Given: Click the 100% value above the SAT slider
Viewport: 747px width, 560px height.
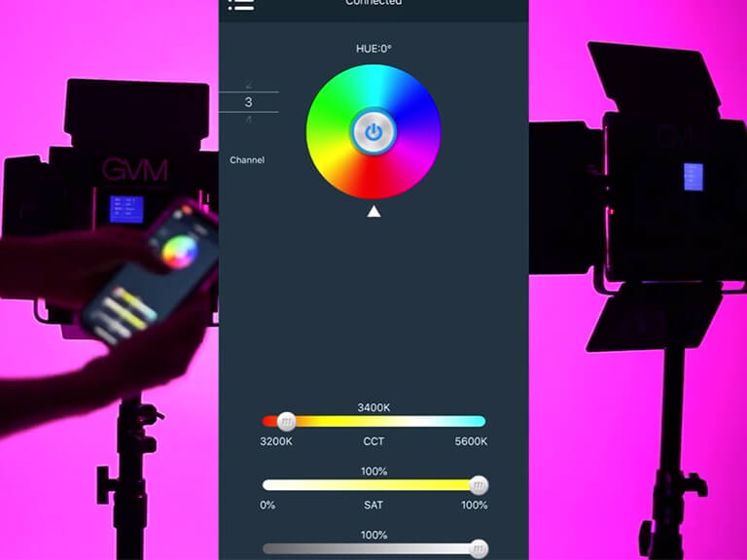Looking at the screenshot, I should (x=373, y=472).
